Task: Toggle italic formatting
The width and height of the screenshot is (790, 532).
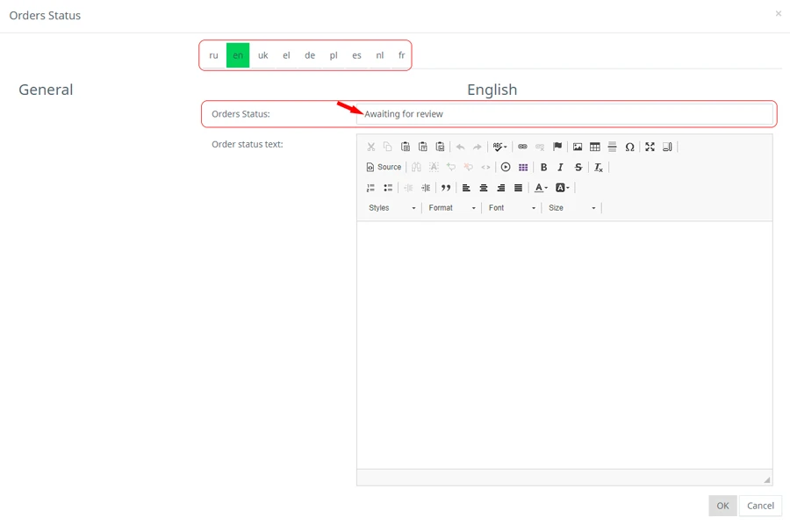Action: [x=561, y=168]
